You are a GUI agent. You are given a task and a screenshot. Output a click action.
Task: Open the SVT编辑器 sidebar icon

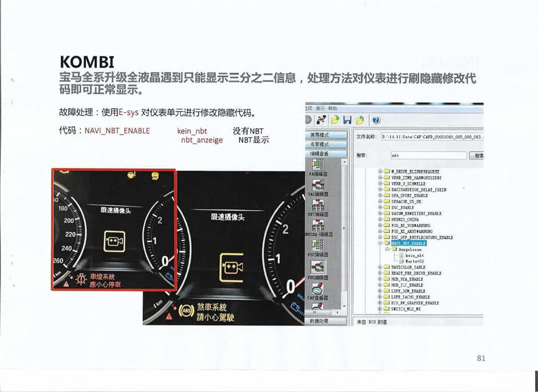coord(318,205)
